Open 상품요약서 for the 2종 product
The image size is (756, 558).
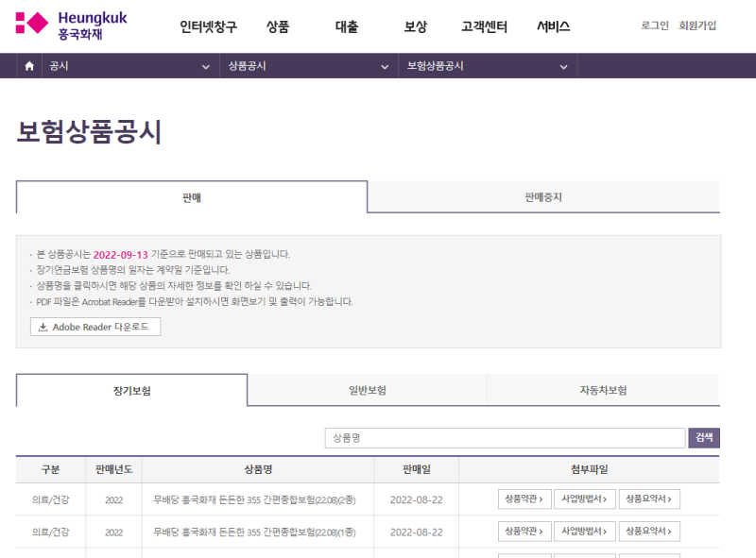click(x=649, y=499)
